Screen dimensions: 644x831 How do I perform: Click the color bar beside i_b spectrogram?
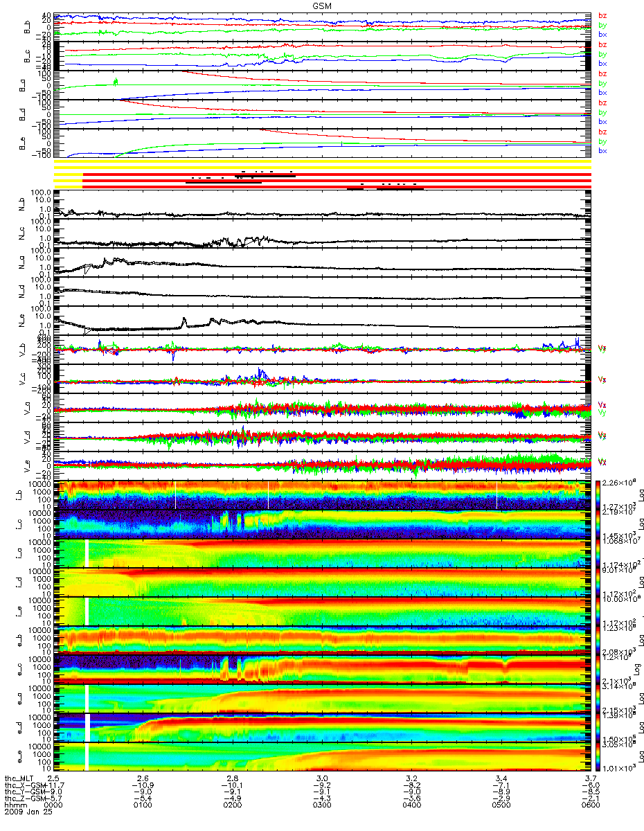coord(599,494)
